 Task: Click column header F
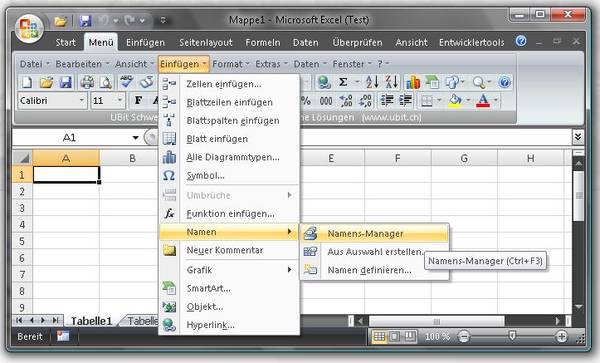coord(398,158)
